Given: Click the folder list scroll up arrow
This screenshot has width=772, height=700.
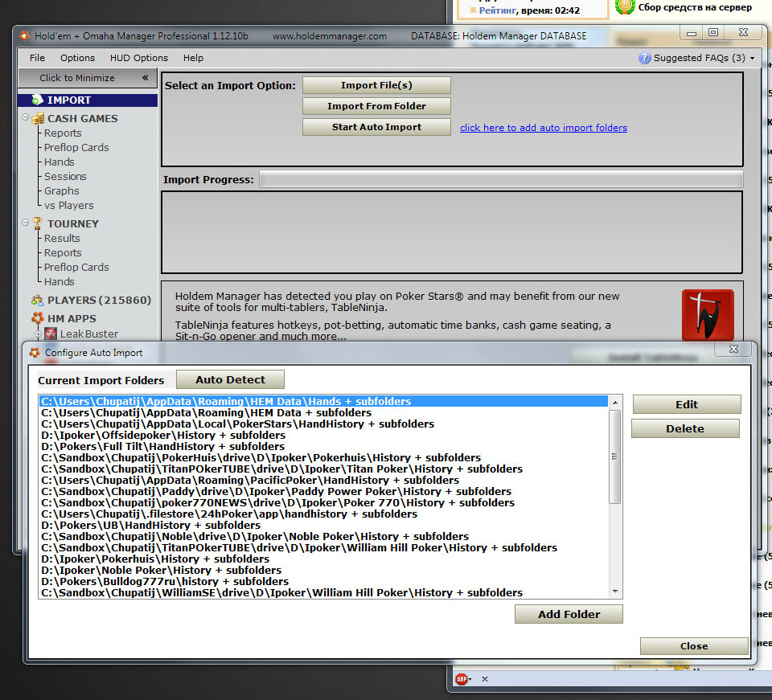Looking at the screenshot, I should pos(615,403).
